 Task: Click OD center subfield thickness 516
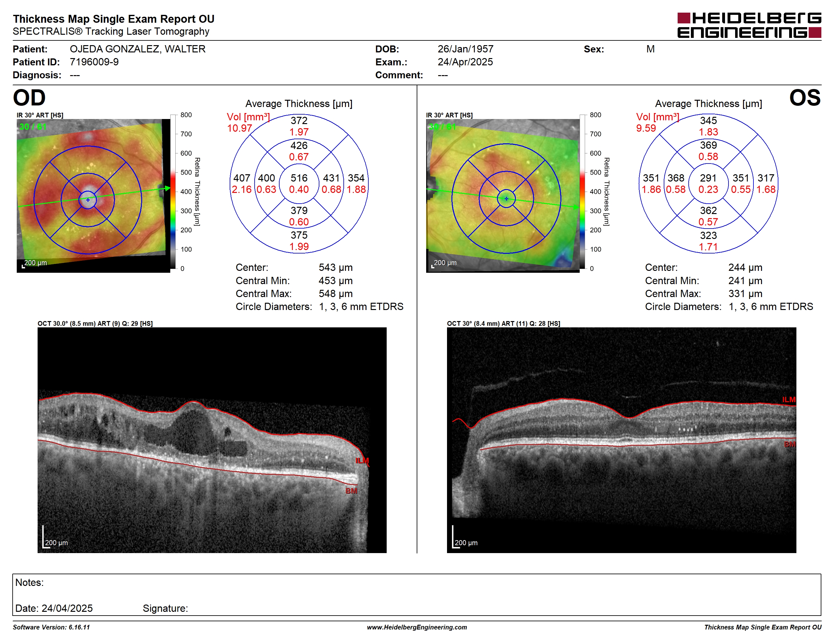[299, 178]
